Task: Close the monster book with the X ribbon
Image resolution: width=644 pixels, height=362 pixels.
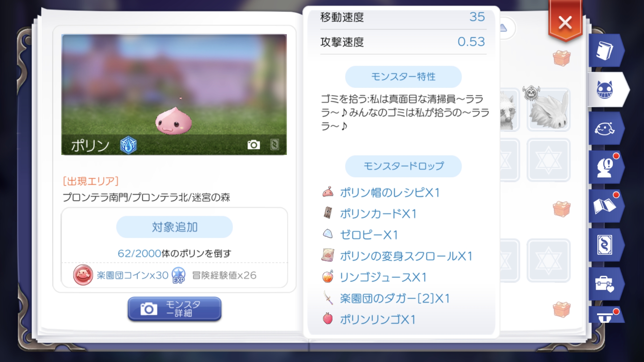Action: point(565,22)
